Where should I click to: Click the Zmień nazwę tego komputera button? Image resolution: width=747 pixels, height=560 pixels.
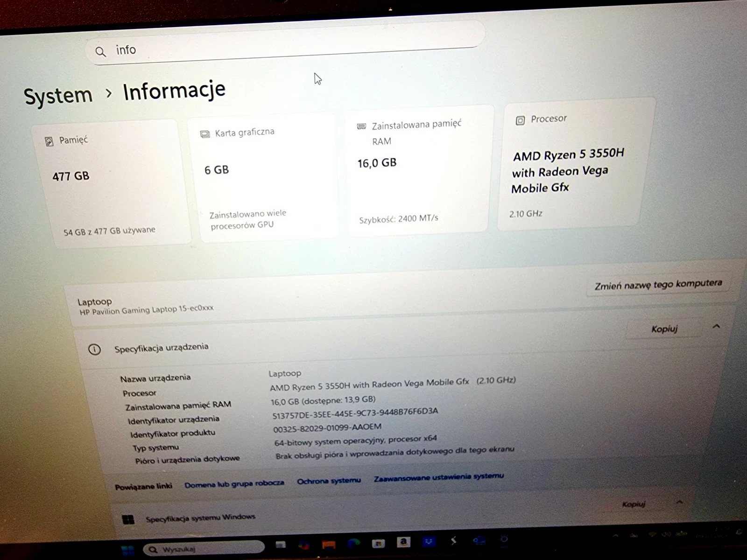point(658,284)
